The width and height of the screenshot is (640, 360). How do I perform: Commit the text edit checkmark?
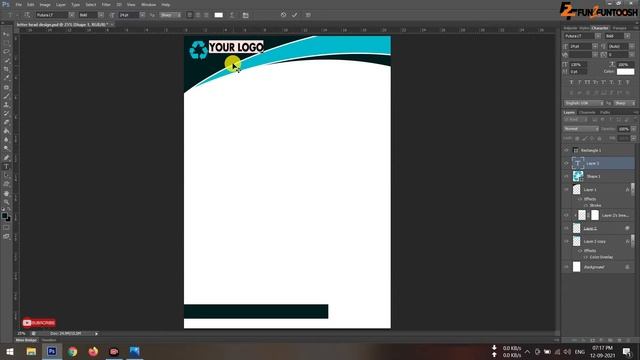[294, 15]
